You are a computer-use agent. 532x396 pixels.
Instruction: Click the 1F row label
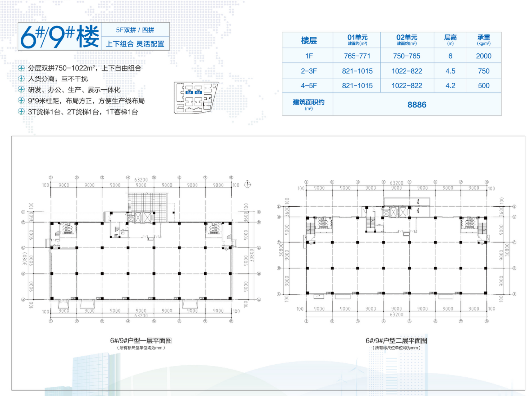click(x=308, y=56)
